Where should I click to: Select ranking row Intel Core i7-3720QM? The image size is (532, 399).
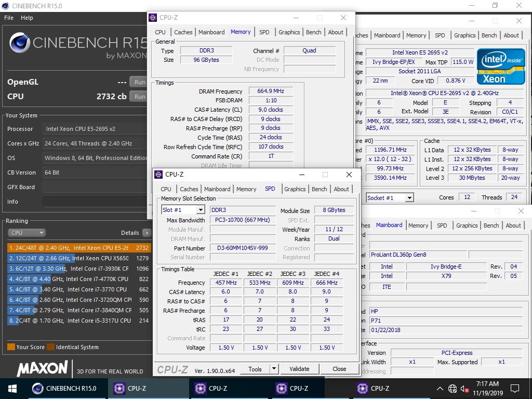[x=78, y=300]
